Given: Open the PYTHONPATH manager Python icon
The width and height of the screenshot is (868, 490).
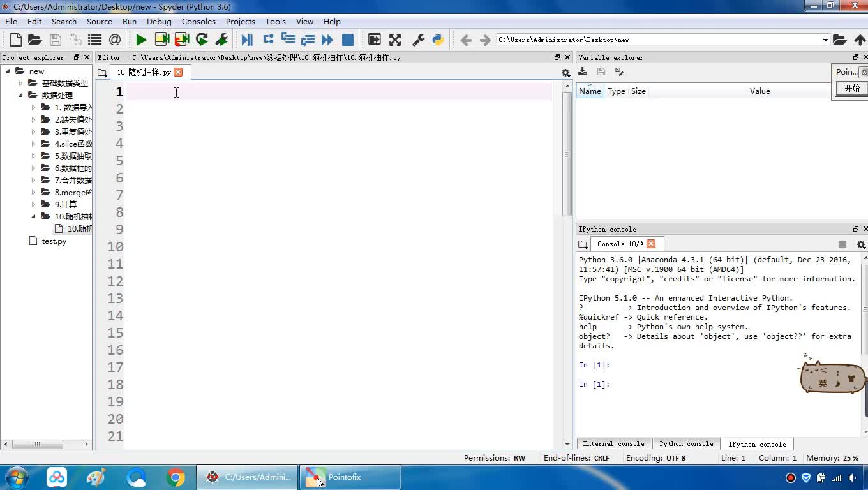Looking at the screenshot, I should coord(438,40).
